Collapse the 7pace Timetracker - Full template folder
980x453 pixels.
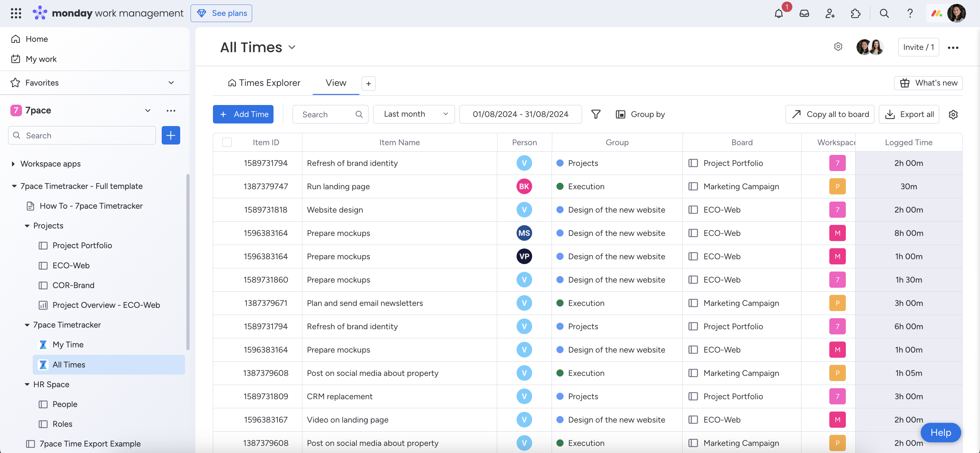pos(14,186)
